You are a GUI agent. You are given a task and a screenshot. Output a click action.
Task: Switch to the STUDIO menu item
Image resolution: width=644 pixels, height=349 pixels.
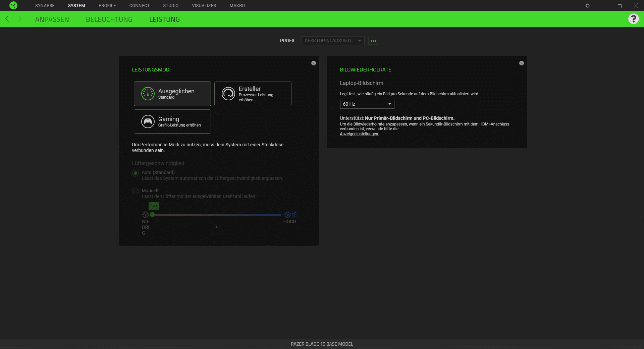coord(170,6)
